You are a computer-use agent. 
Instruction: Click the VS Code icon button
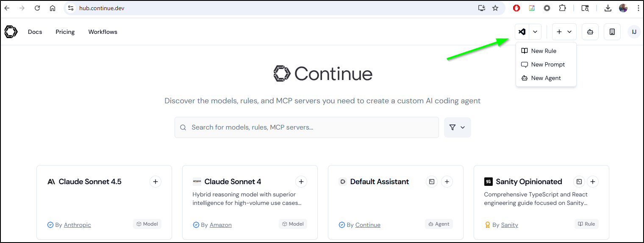(x=522, y=32)
